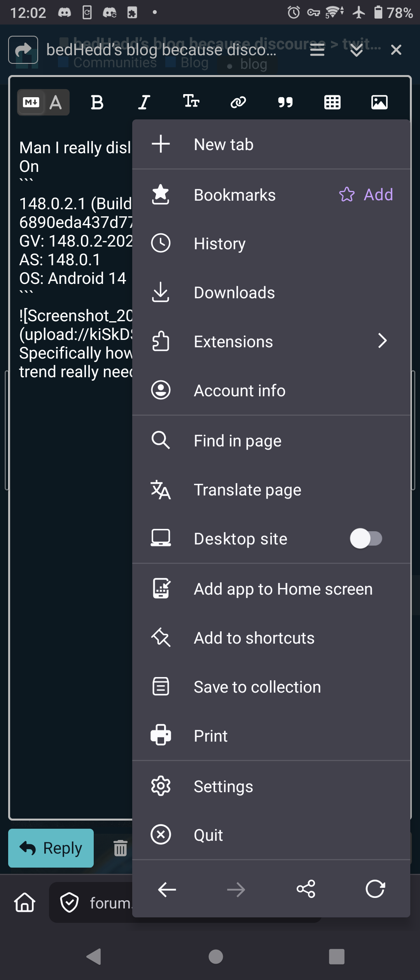The height and width of the screenshot is (980, 420).
Task: Collapse the composer with double chevron
Action: 356,50
